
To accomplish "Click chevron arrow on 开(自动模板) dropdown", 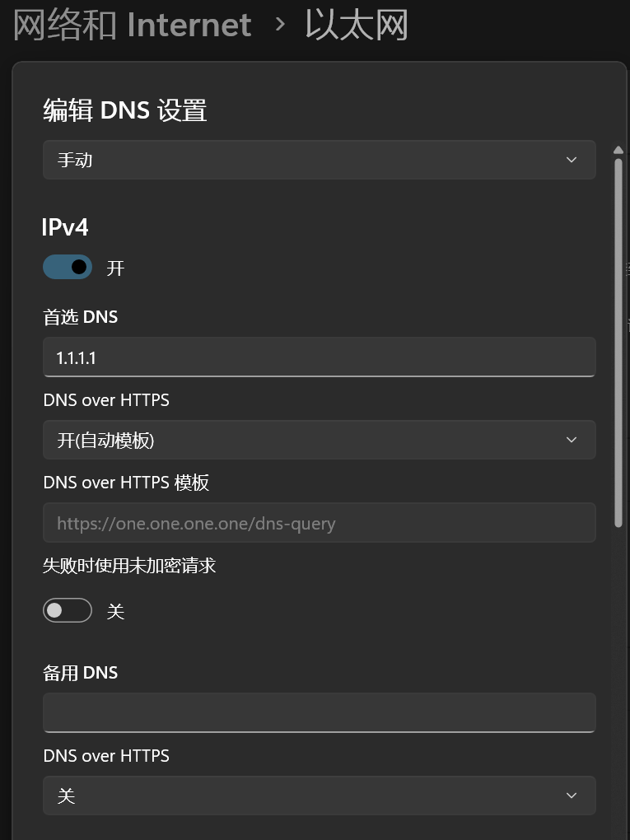I will (x=572, y=440).
